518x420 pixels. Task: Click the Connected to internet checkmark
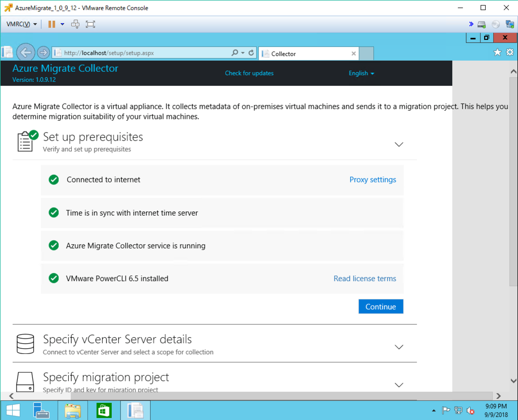[x=54, y=179]
